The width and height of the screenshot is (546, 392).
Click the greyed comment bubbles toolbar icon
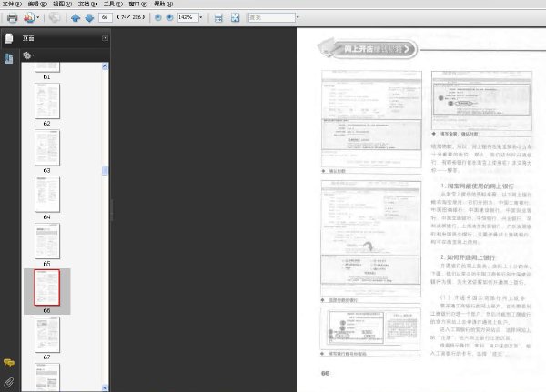tap(55, 17)
